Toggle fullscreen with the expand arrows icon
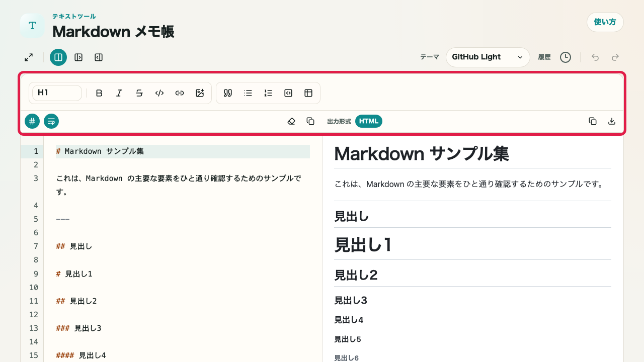Viewport: 644px width, 362px height. pos(29,57)
